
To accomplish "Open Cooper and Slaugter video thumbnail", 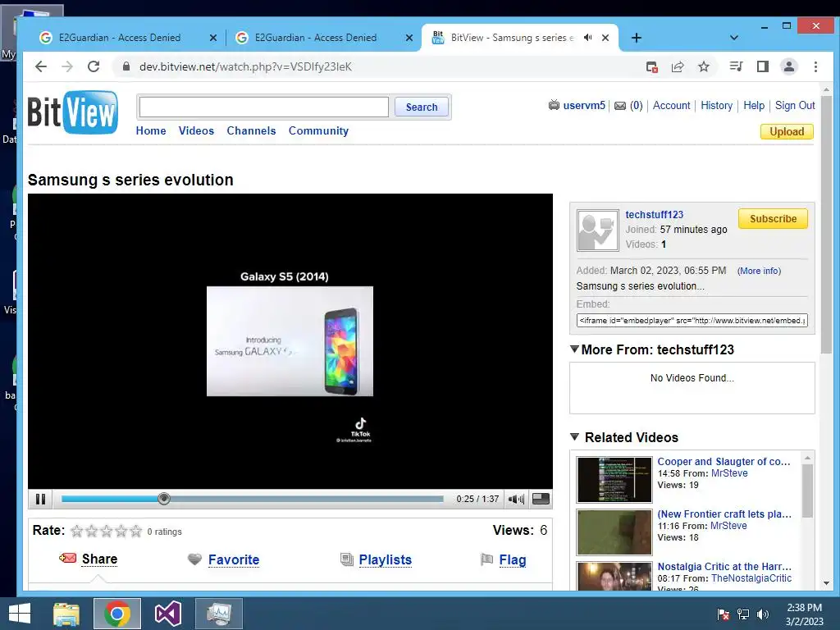I will tap(614, 479).
